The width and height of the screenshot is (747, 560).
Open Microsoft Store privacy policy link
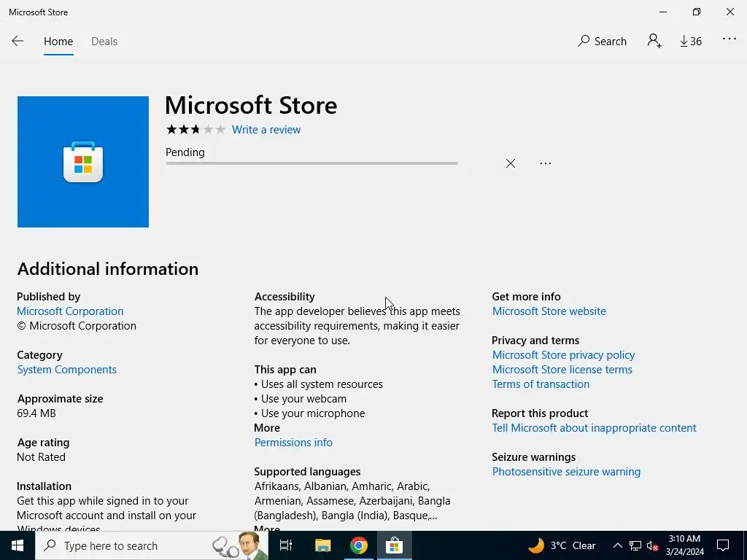563,355
